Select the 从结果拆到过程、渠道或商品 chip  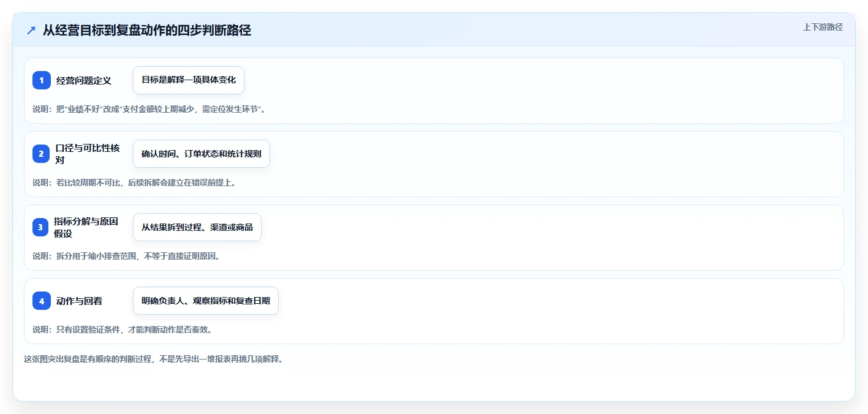click(x=197, y=227)
